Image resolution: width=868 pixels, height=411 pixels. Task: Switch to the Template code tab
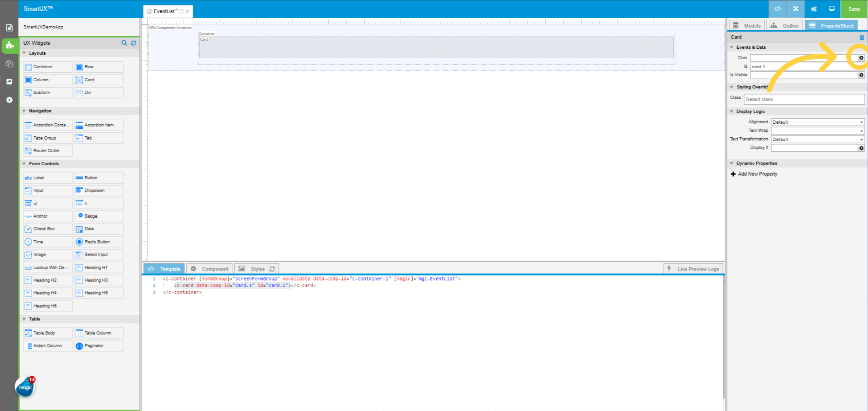coord(164,269)
